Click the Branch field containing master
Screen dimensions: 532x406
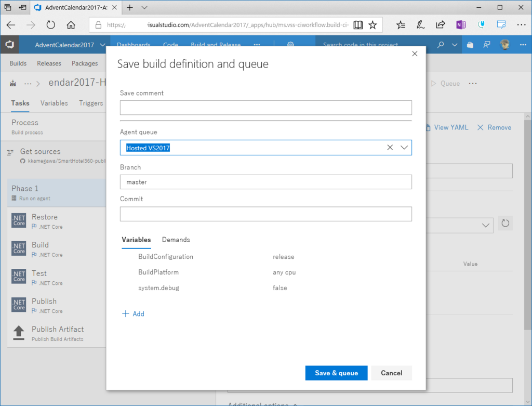[265, 182]
